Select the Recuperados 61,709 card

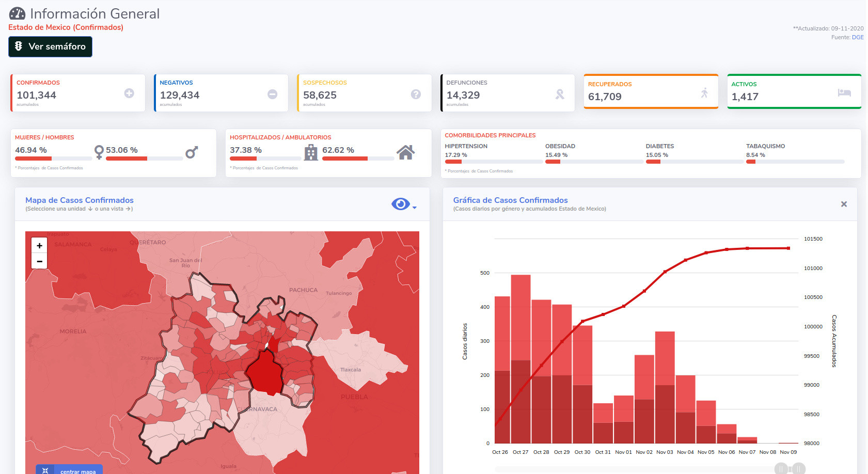coord(651,91)
